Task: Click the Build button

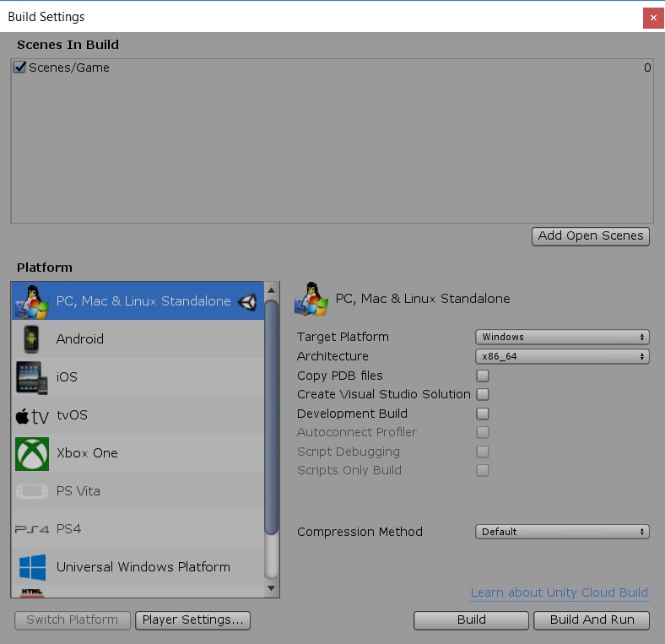Action: pyautogui.click(x=471, y=620)
